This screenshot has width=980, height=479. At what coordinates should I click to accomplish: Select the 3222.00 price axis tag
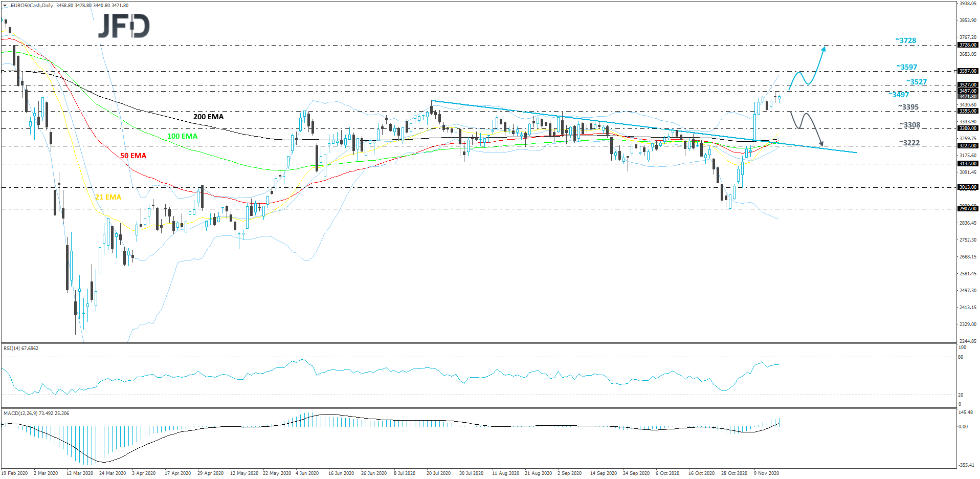click(968, 146)
